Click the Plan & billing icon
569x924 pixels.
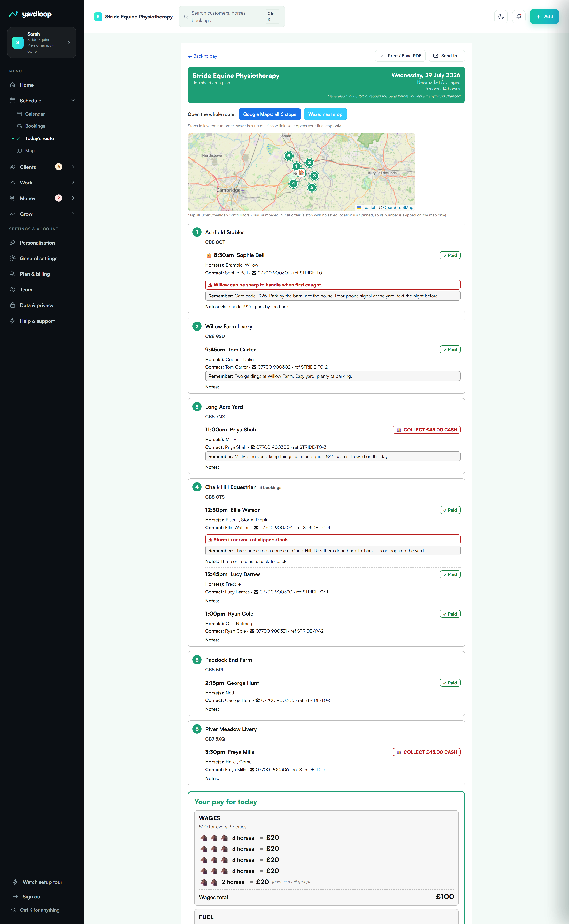(12, 274)
